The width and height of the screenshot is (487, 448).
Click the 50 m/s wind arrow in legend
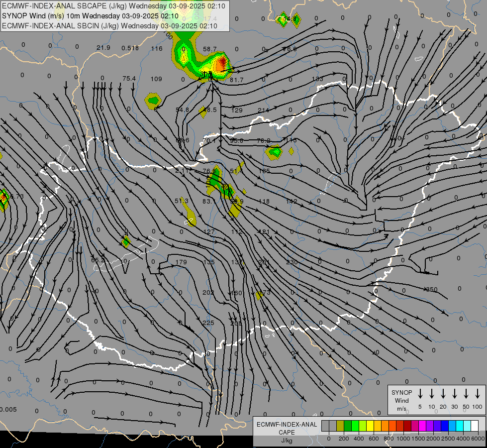(x=466, y=394)
